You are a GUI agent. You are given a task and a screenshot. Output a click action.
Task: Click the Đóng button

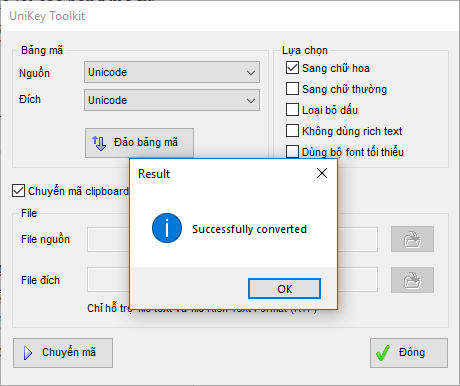[409, 353]
